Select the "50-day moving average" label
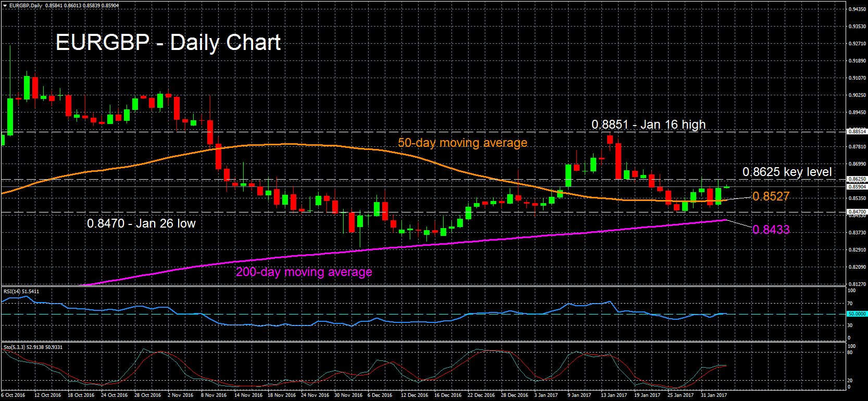This screenshot has width=868, height=401. coord(462,143)
